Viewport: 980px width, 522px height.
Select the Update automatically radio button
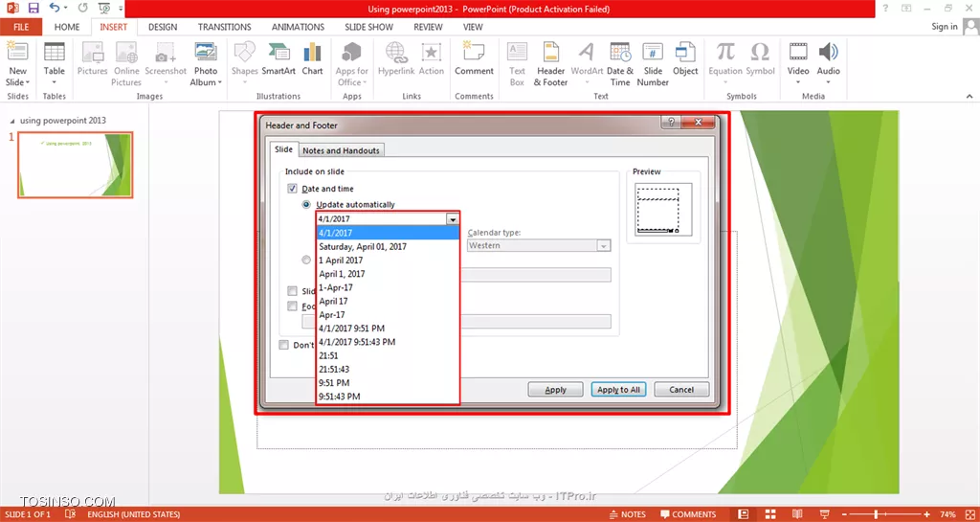pyautogui.click(x=306, y=204)
